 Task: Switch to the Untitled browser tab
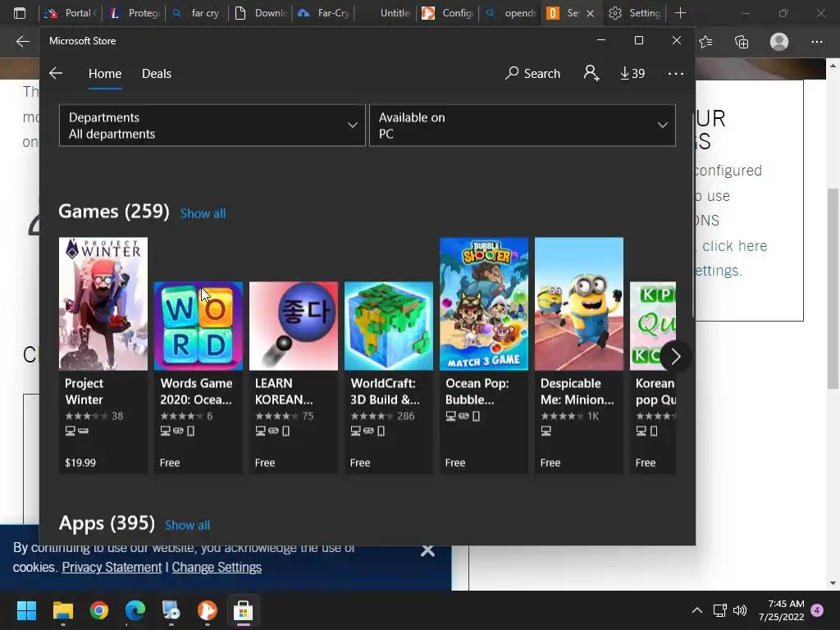pos(387,13)
